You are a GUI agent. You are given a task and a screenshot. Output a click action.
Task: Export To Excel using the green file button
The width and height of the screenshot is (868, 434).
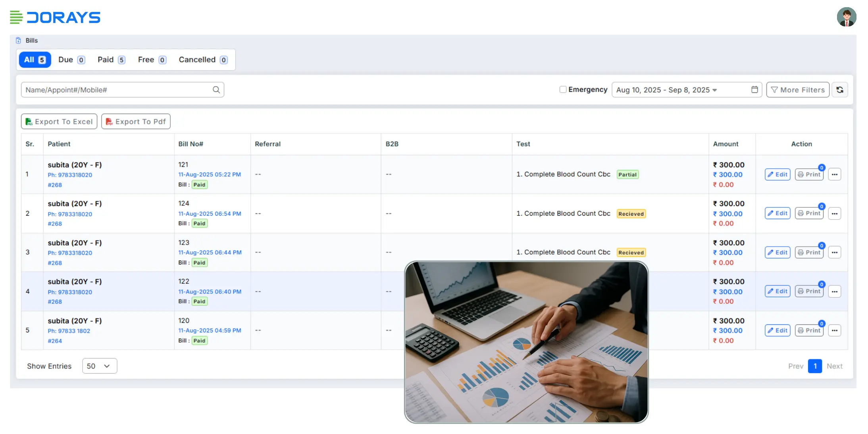[x=59, y=122]
